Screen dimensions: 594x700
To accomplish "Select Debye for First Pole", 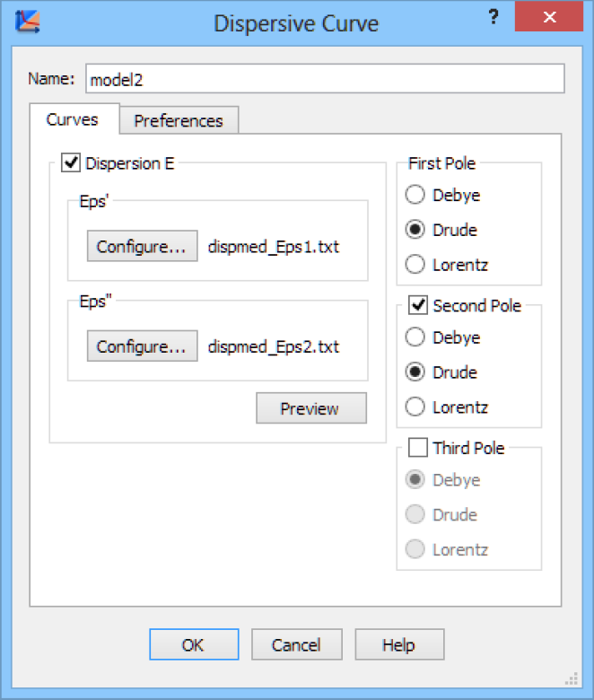I will click(415, 195).
